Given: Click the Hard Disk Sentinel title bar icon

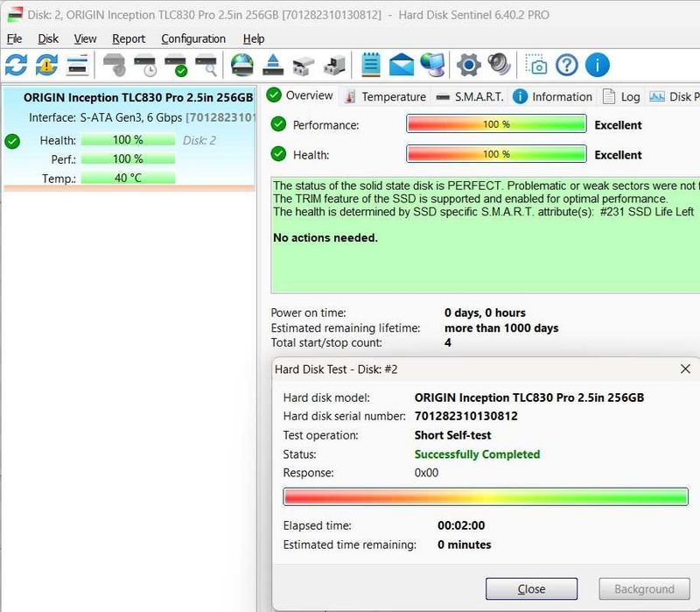Looking at the screenshot, I should (x=16, y=15).
